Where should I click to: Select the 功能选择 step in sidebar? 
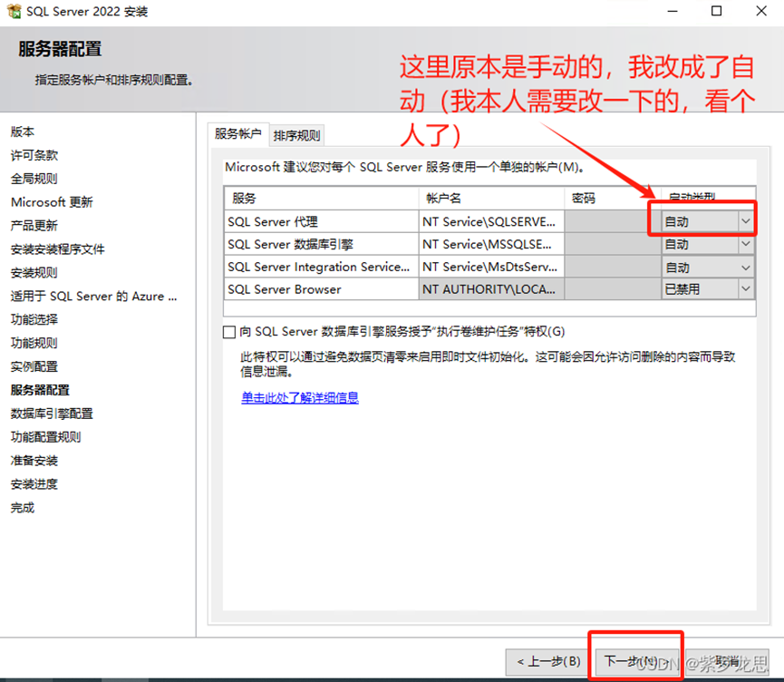click(x=34, y=320)
